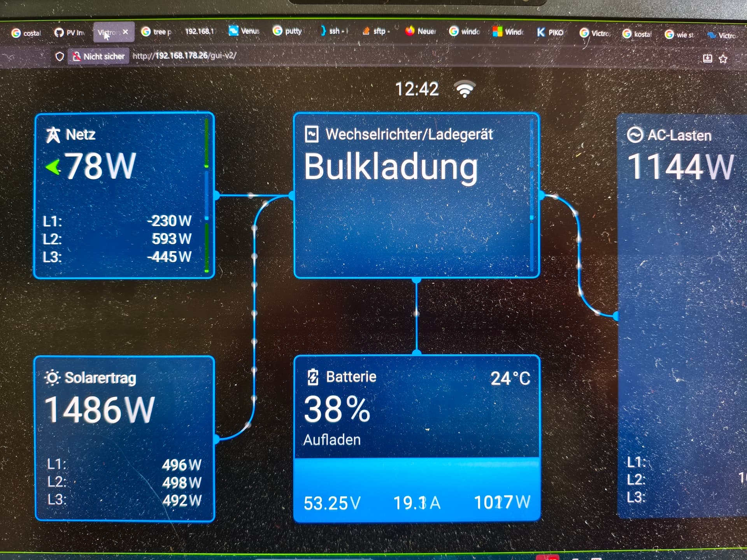This screenshot has height=560, width=747.
Task: Click the Batterie charging icon
Action: point(313,377)
